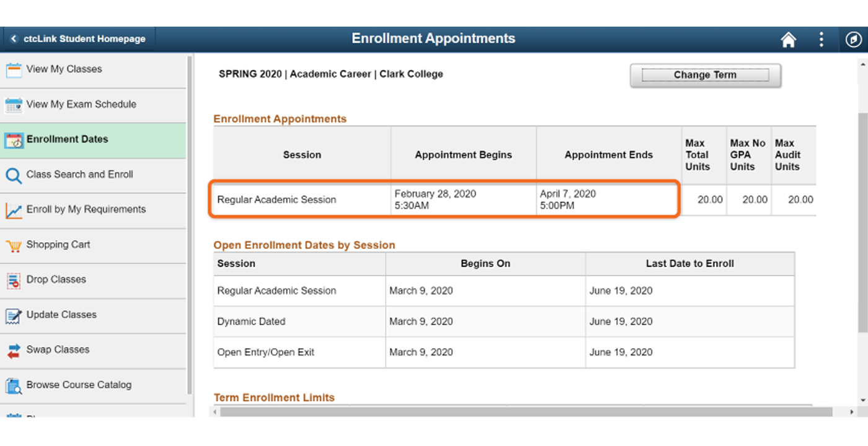Click the horizontal scrollbar right arrow

(x=852, y=412)
